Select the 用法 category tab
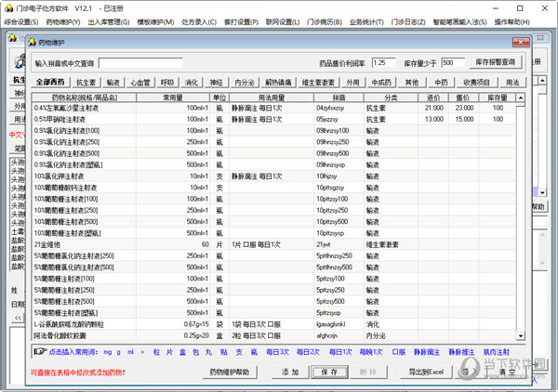This screenshot has width=558, height=392. 512,83
